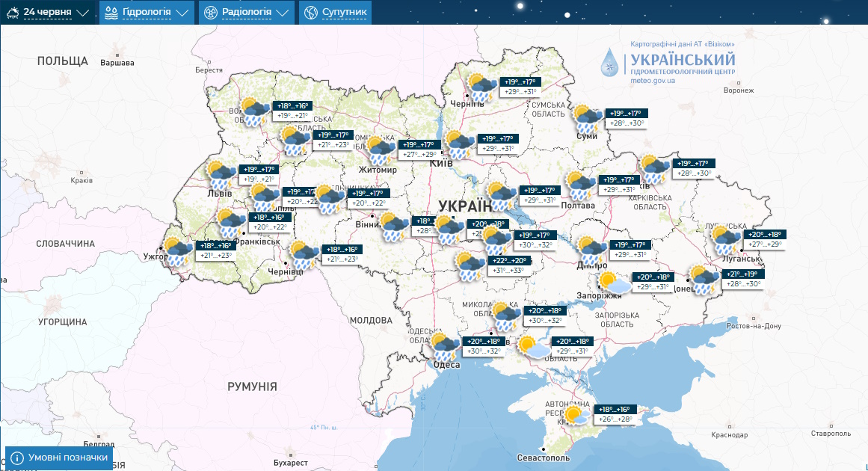Open the Радіологія dropdown menu
868x471 pixels.
247,13
